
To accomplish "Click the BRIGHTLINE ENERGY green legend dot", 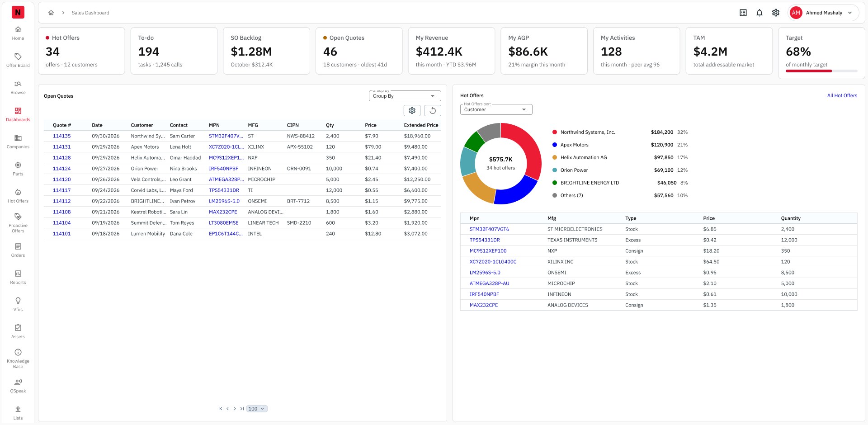I will (x=554, y=183).
